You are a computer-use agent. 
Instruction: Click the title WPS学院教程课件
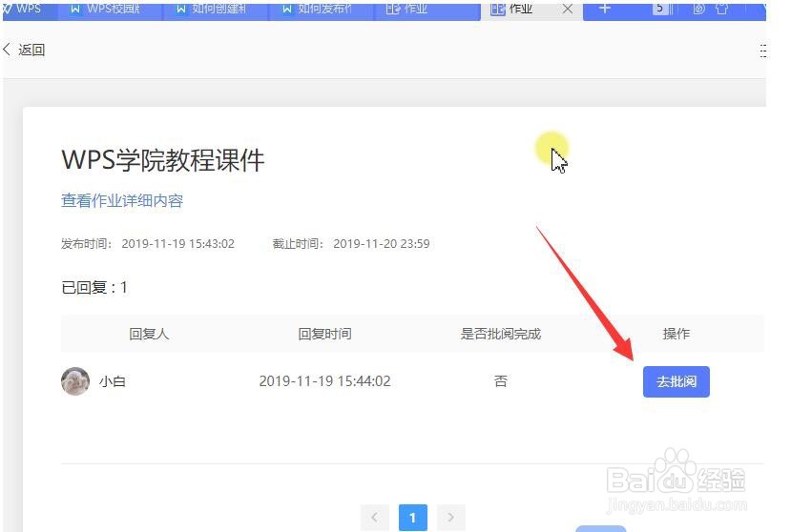click(163, 160)
